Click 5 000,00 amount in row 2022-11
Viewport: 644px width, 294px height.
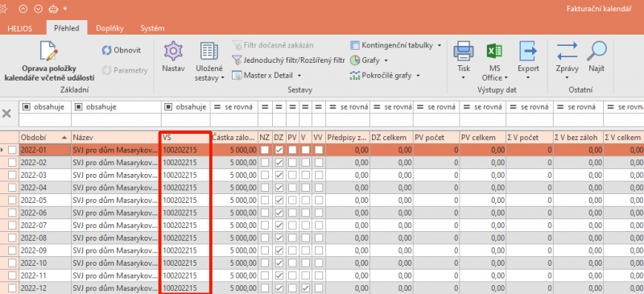pos(243,275)
